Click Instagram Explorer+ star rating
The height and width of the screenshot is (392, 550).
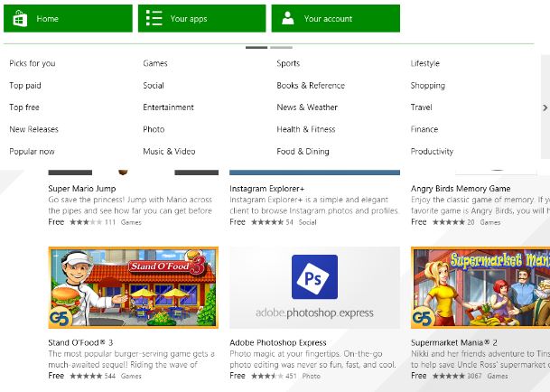point(267,222)
